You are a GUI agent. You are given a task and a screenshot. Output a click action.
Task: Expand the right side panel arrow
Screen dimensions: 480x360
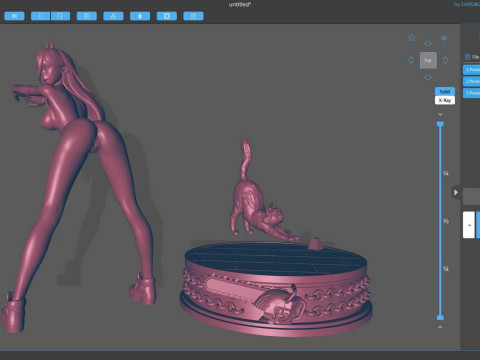click(x=456, y=192)
